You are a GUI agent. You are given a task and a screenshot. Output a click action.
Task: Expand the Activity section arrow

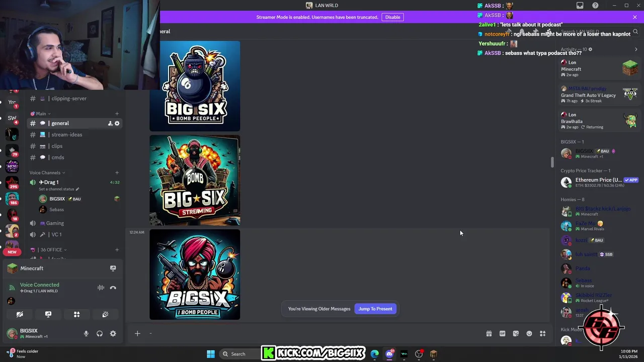[x=636, y=49]
